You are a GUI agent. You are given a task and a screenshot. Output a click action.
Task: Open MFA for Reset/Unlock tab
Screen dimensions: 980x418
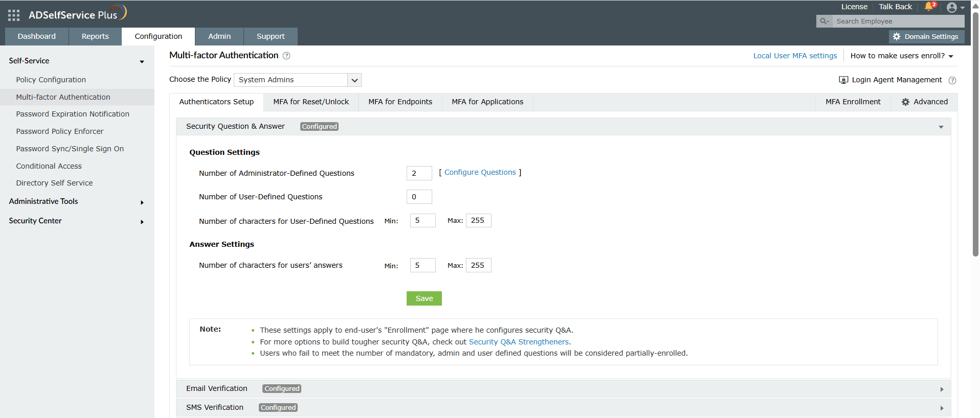click(x=311, y=102)
